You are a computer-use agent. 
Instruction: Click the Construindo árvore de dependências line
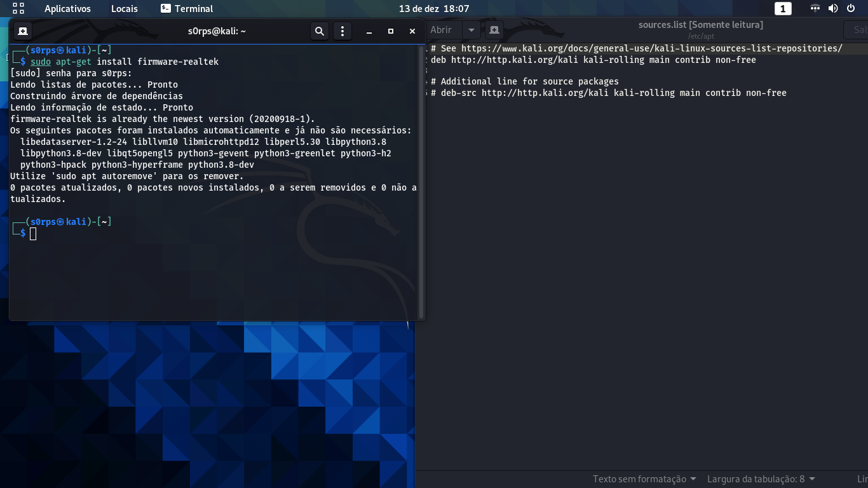click(x=97, y=96)
